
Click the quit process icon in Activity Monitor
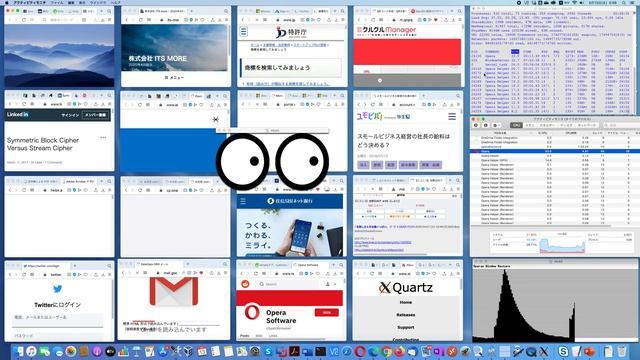pyautogui.click(x=476, y=125)
